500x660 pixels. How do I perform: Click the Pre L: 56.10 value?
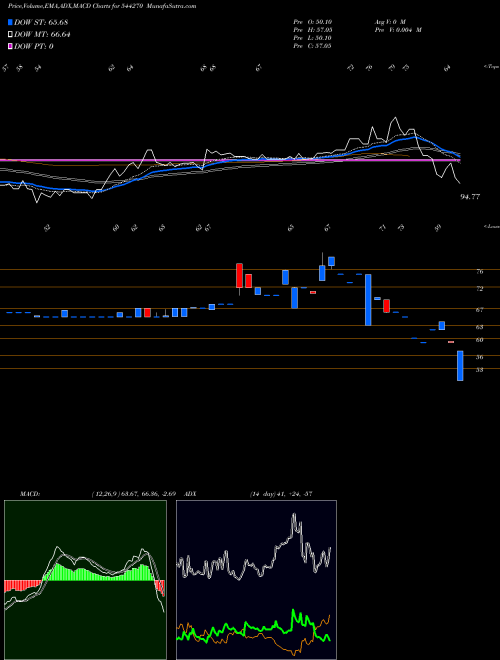pyautogui.click(x=312, y=38)
